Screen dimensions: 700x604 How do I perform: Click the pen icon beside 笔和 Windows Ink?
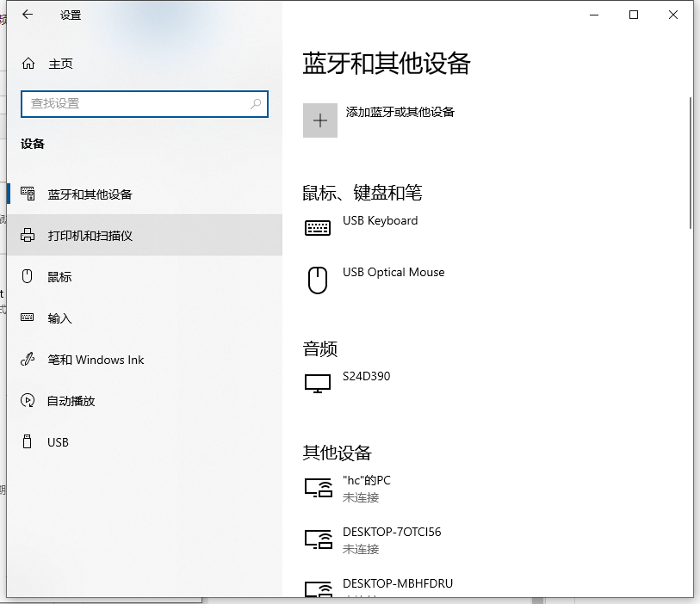coord(27,360)
